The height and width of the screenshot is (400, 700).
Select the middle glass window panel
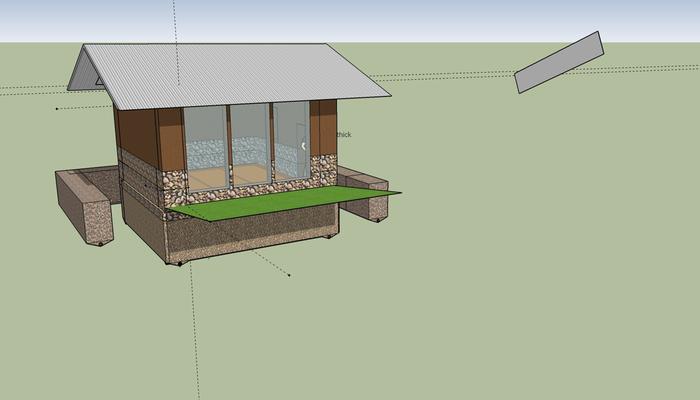(x=250, y=138)
